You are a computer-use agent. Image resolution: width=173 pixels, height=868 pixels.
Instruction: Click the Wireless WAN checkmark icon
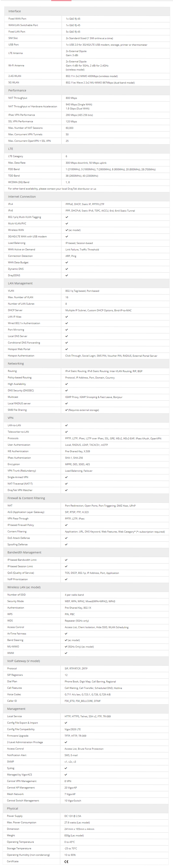pyautogui.click(x=67, y=230)
